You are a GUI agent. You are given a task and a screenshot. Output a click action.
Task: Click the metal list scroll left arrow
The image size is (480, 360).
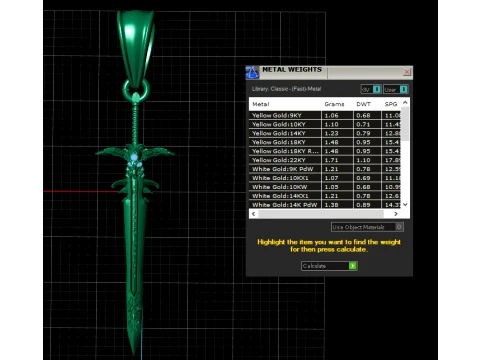click(254, 214)
